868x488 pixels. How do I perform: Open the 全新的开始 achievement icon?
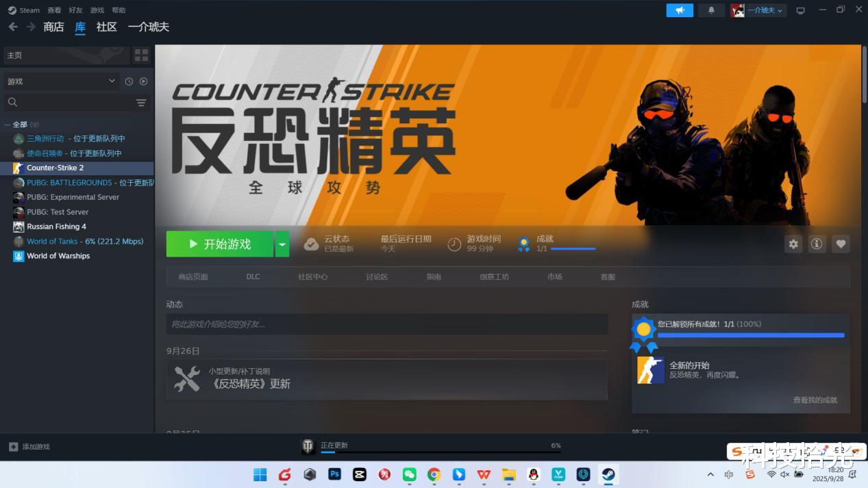tap(650, 370)
